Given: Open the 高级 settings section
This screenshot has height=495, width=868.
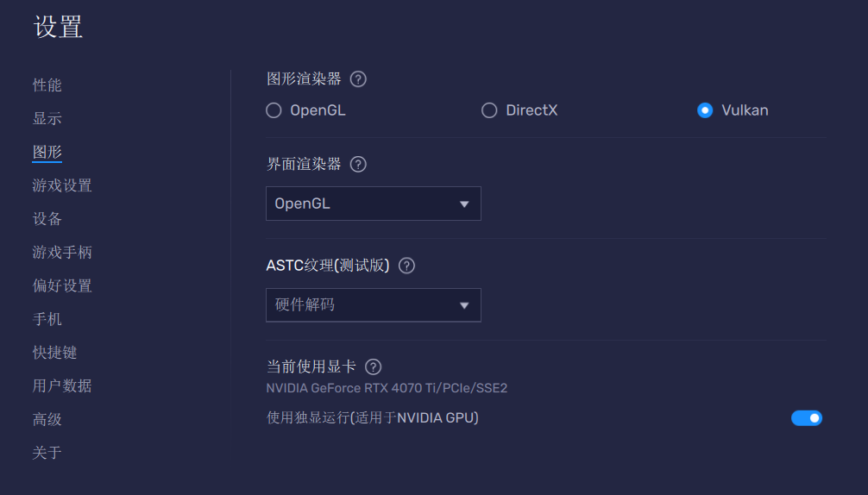Looking at the screenshot, I should [x=47, y=419].
